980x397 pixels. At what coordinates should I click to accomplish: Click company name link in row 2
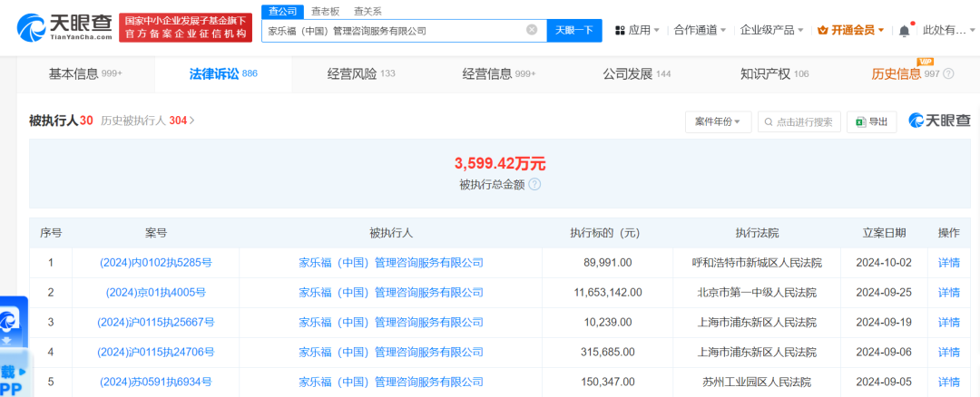pos(390,292)
